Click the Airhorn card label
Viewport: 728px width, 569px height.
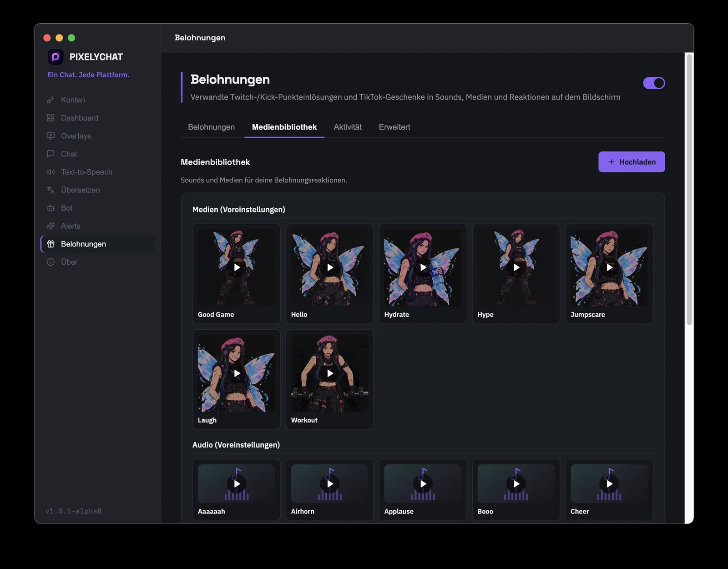[303, 511]
